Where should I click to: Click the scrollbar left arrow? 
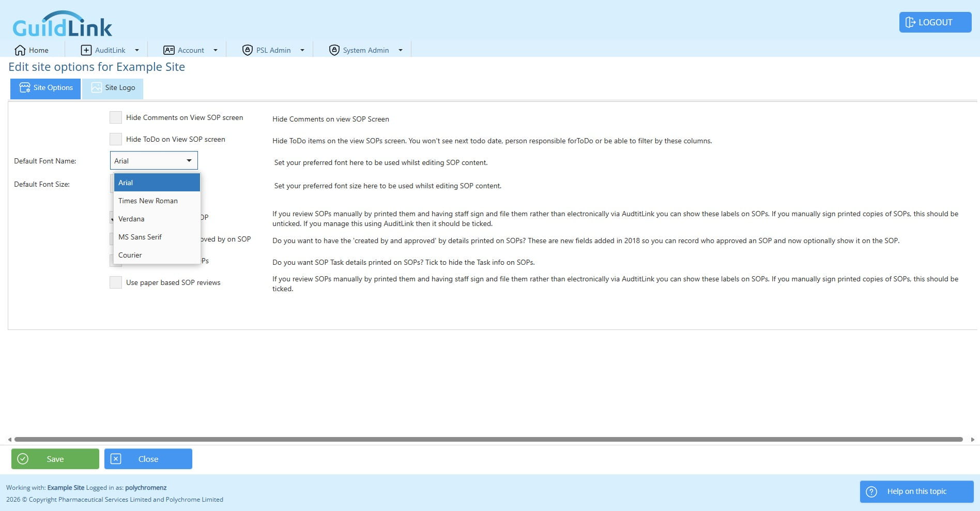9,439
